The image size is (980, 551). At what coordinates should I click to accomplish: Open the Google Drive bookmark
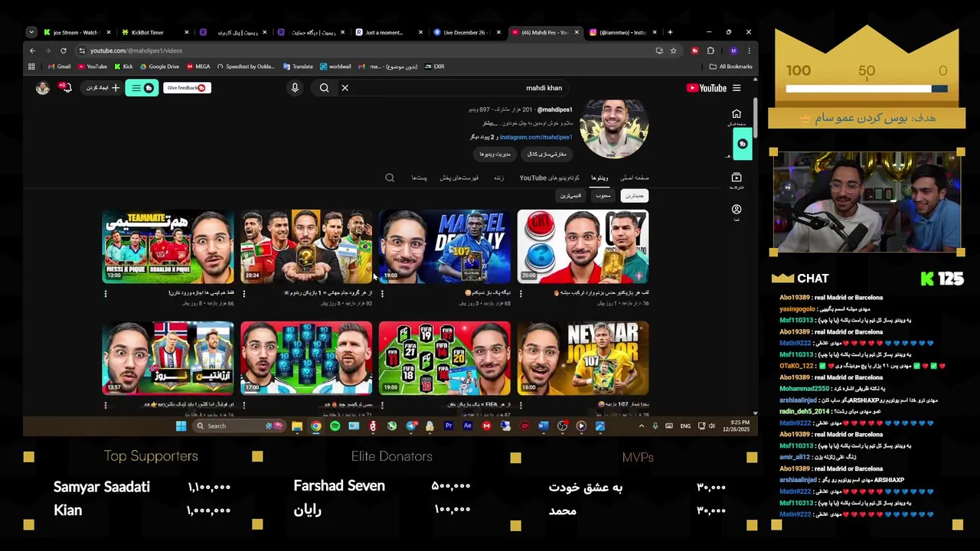click(159, 67)
